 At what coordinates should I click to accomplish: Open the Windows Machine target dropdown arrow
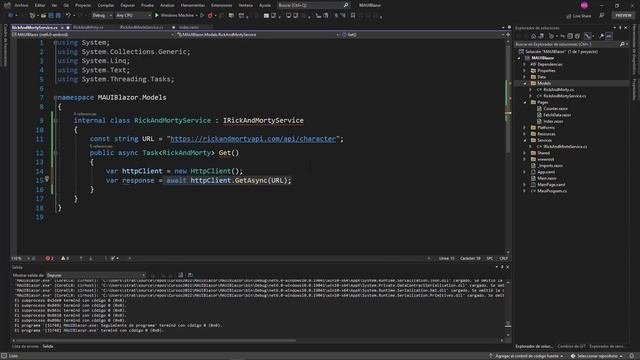click(196, 16)
